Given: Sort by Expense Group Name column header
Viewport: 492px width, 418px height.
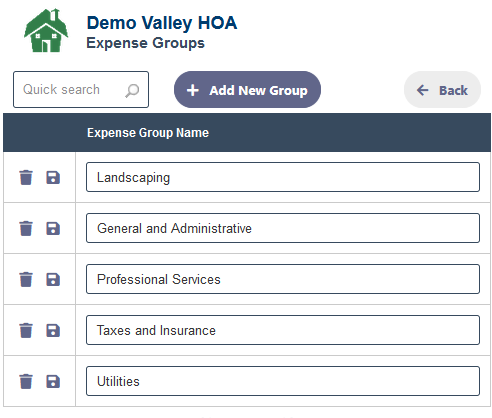Looking at the screenshot, I should pos(148,133).
